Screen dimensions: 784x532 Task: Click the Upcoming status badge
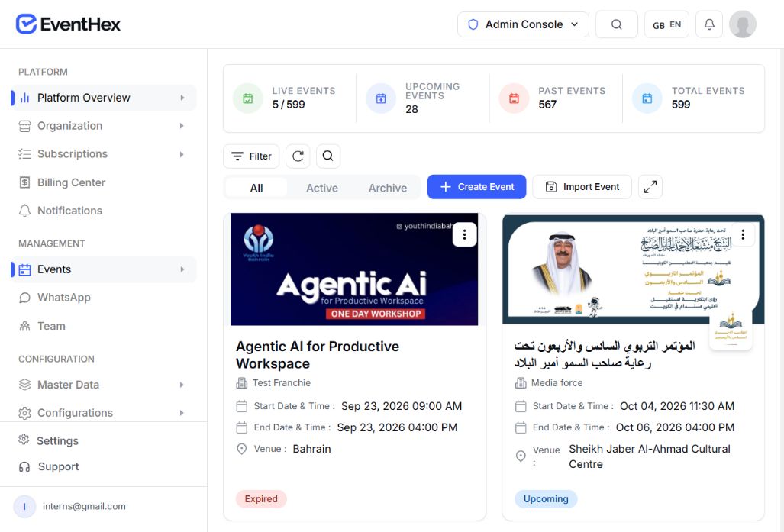point(546,499)
